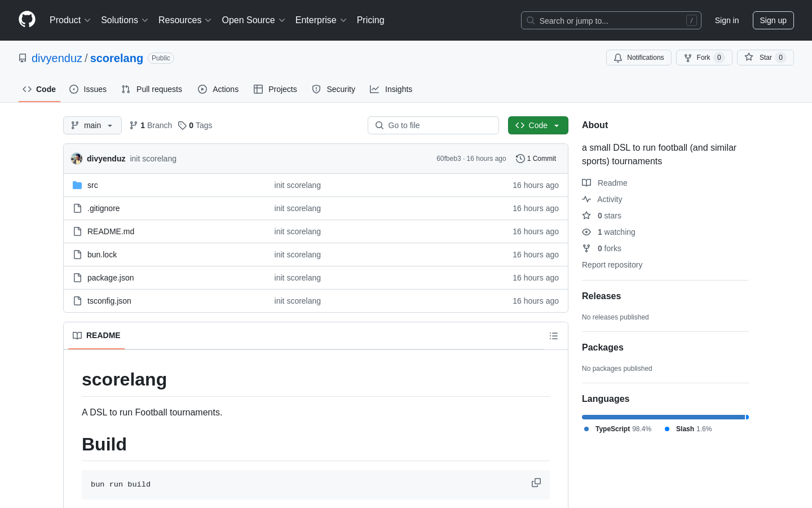This screenshot has width=812, height=508.
Task: View the 1 Branch link
Action: pyautogui.click(x=151, y=125)
